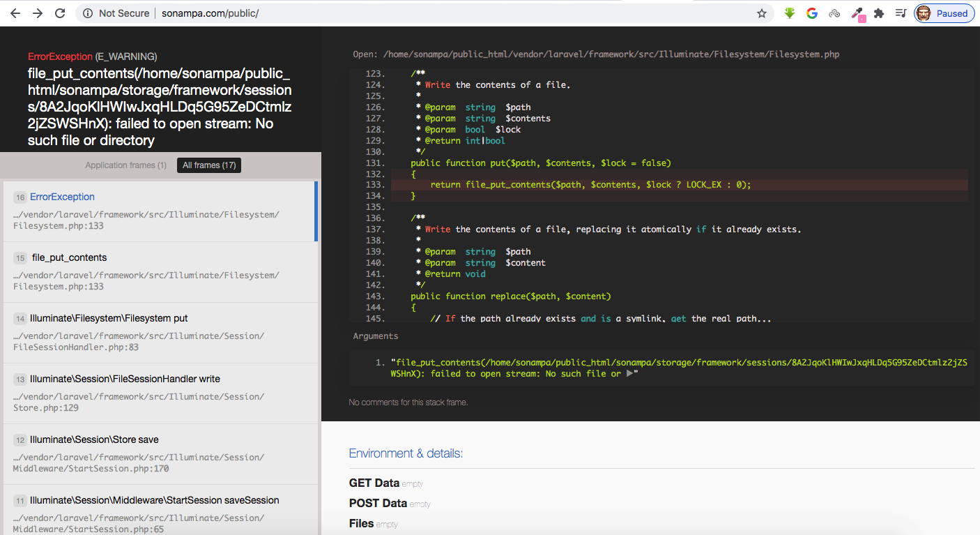Select frame 16 ErrorException
This screenshot has height=535, width=980.
159,211
